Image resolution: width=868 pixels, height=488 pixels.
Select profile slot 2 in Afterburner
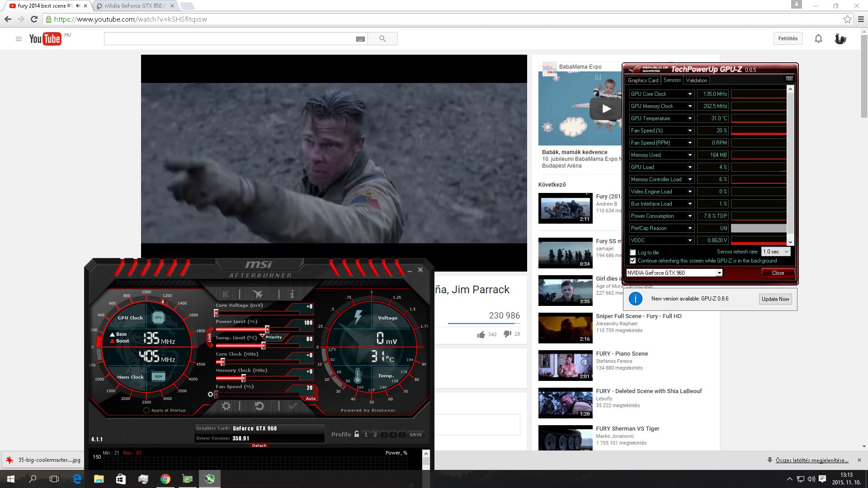point(375,434)
